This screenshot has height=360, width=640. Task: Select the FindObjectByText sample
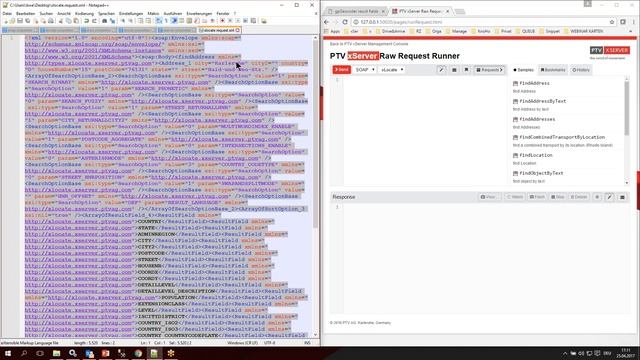coord(541,173)
